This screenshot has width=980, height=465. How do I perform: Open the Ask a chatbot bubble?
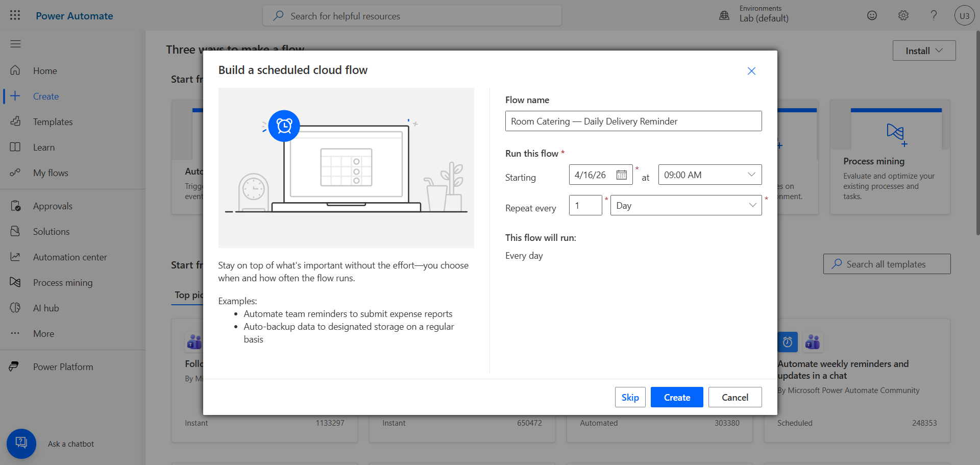[21, 444]
